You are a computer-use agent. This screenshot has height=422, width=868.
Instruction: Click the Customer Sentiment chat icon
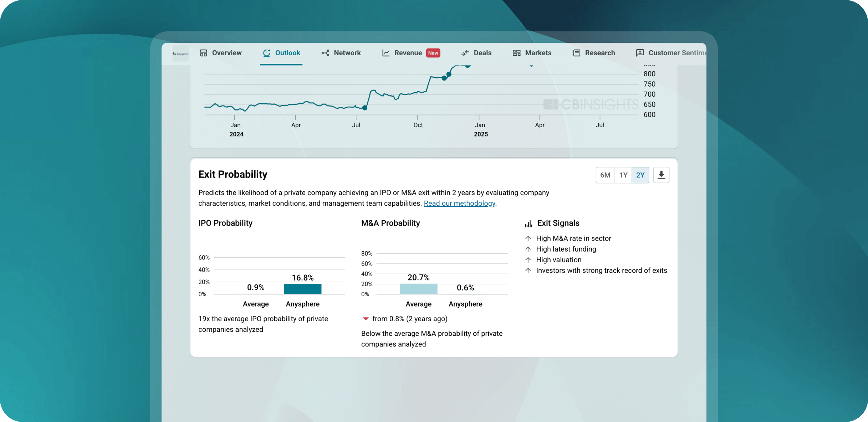pyautogui.click(x=640, y=53)
